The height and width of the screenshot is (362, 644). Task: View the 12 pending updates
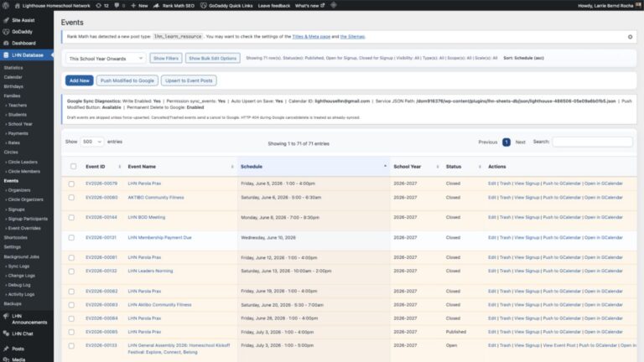pyautogui.click(x=102, y=6)
